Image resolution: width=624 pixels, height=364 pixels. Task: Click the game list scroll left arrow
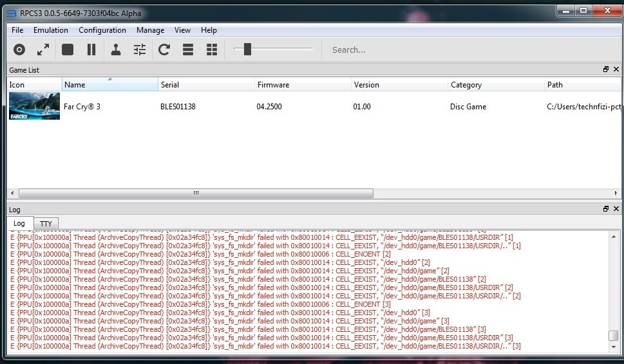(x=12, y=193)
